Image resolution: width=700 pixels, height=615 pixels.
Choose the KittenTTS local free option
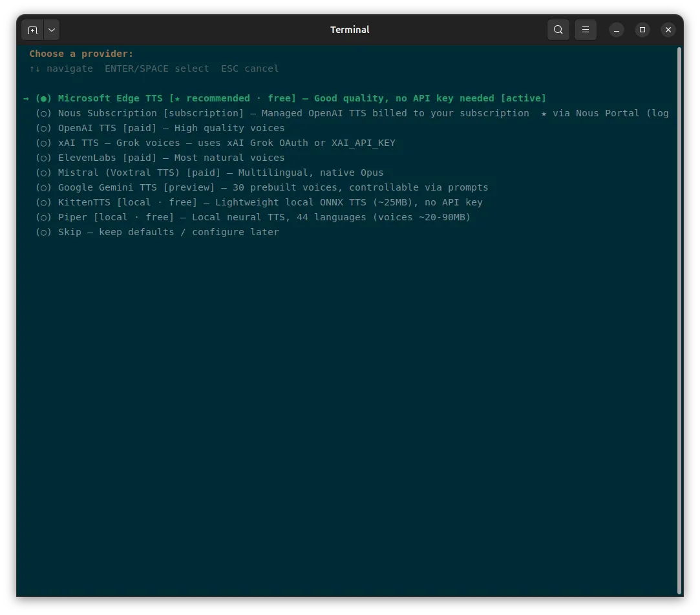pyautogui.click(x=259, y=202)
